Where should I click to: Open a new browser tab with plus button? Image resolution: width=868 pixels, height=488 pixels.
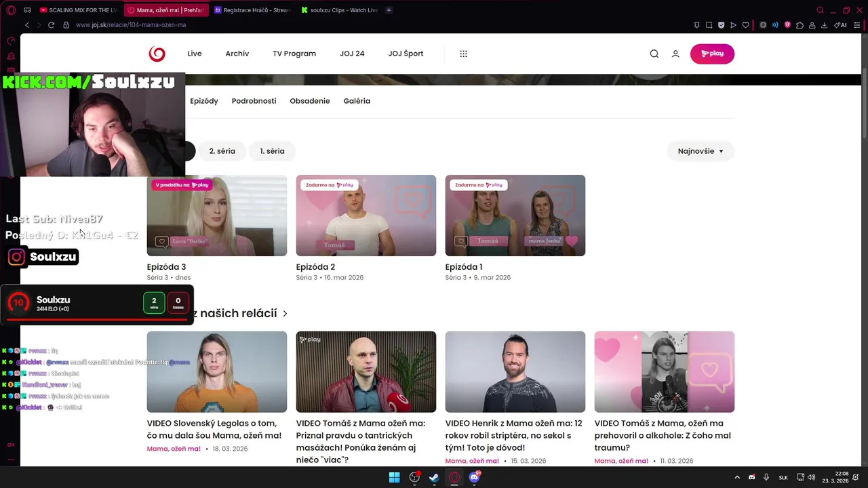389,10
